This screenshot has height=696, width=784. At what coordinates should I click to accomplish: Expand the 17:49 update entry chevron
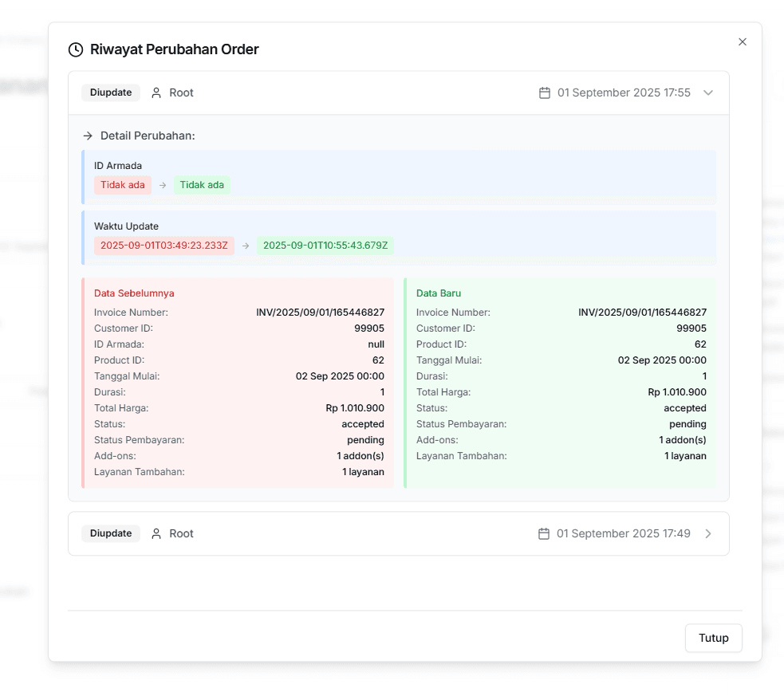click(708, 533)
